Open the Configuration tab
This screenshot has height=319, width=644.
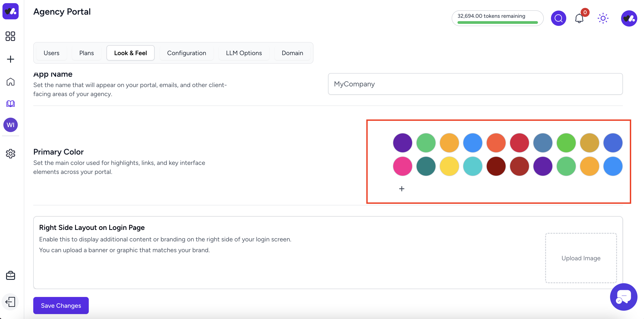point(187,53)
